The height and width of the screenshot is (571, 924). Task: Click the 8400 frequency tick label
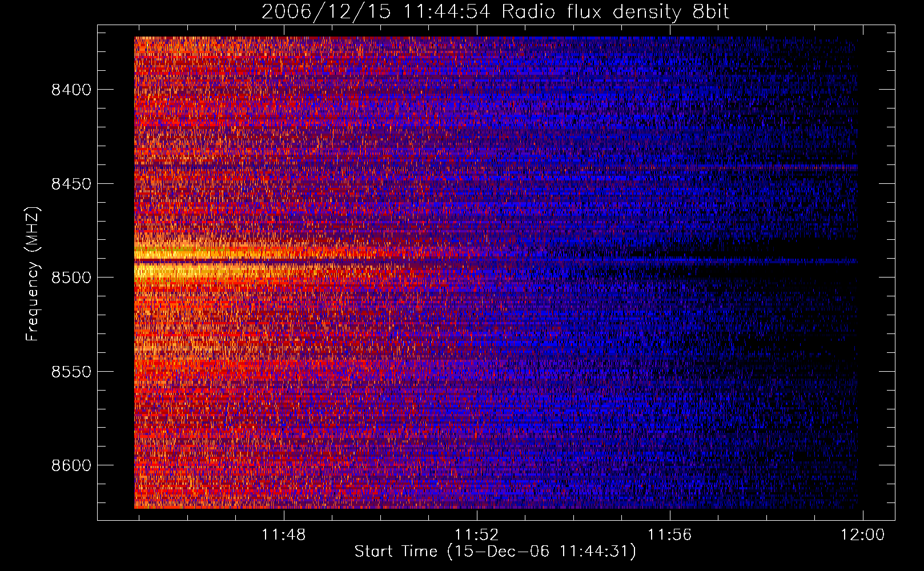pos(71,90)
